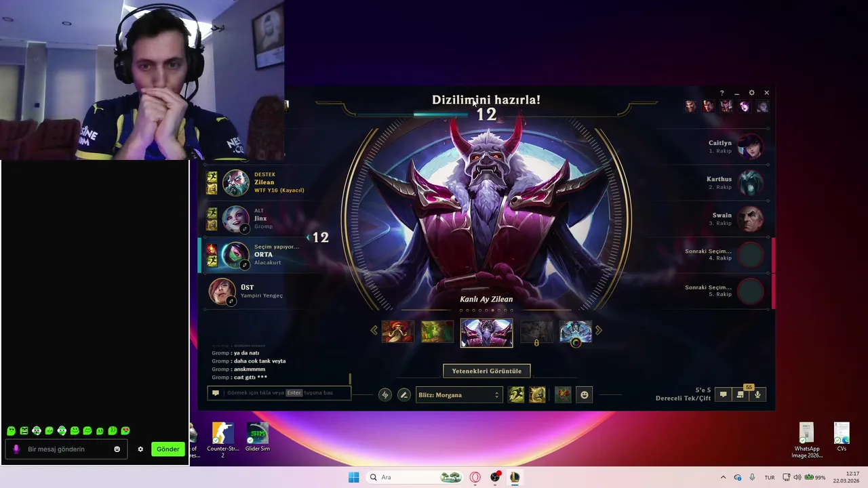Toggle the voice microphone in client
868x488 pixels.
coord(757,394)
